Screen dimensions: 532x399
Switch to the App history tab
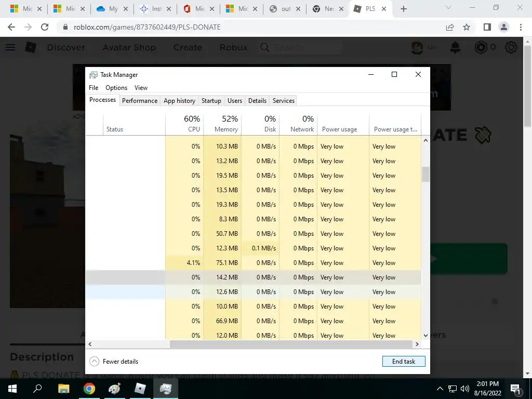(x=179, y=101)
